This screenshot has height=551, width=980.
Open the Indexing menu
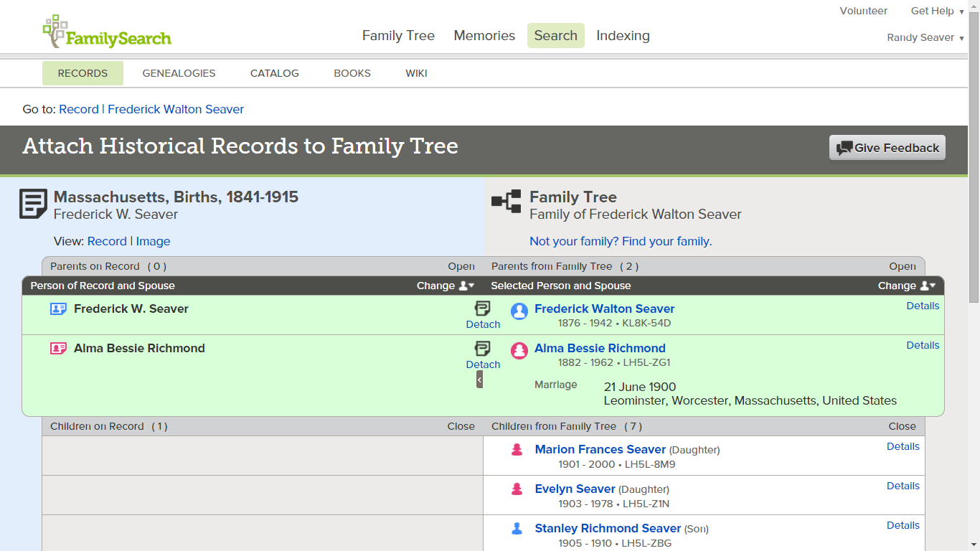point(623,36)
